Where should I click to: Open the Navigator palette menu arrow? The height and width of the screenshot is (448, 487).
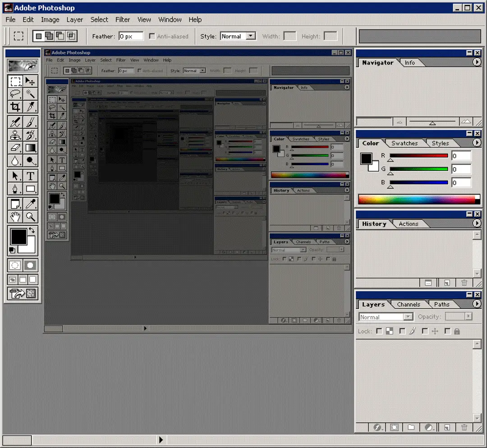477,62
